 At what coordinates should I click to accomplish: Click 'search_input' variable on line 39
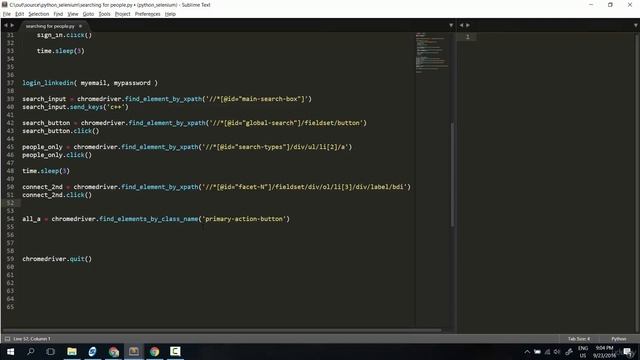coord(44,99)
